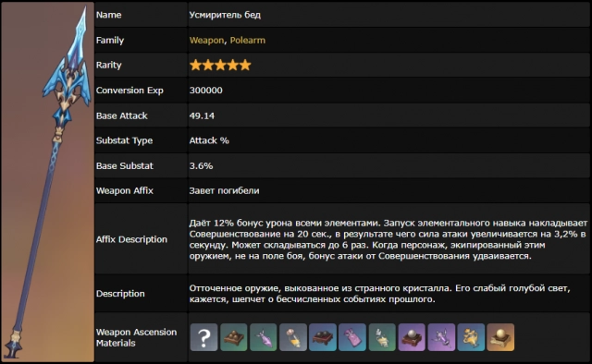Click the golden ornate flask on blue background

point(471,337)
